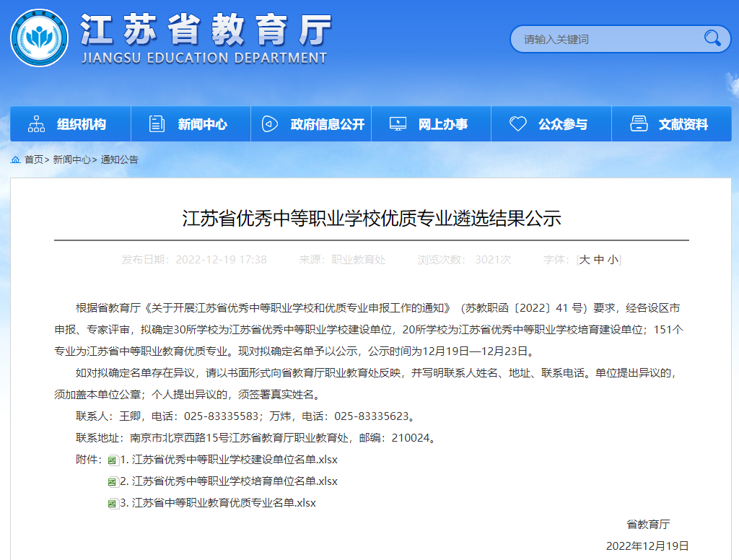Screen dimensions: 739x560
Task: Click the Jiangsu Education Department logo emblem
Action: (40, 38)
